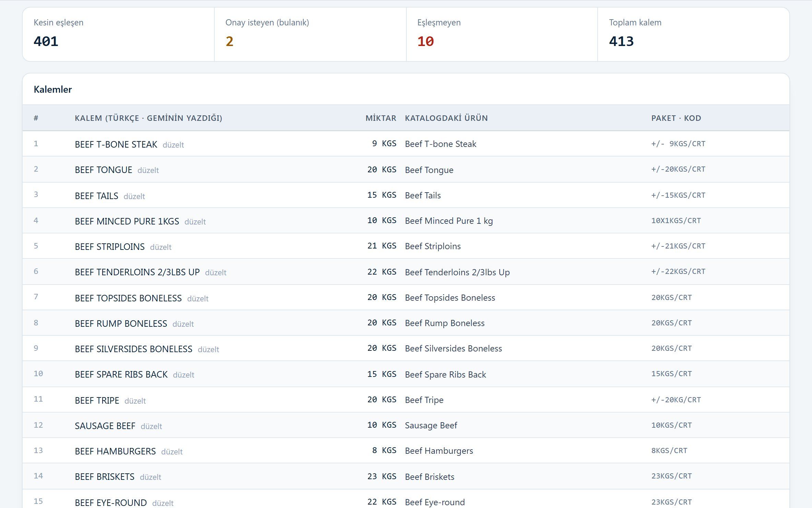Image resolution: width=812 pixels, height=508 pixels.
Task: Click düzelt for BEEF TENDERLOINS 2/3LBS UP
Action: (x=216, y=273)
